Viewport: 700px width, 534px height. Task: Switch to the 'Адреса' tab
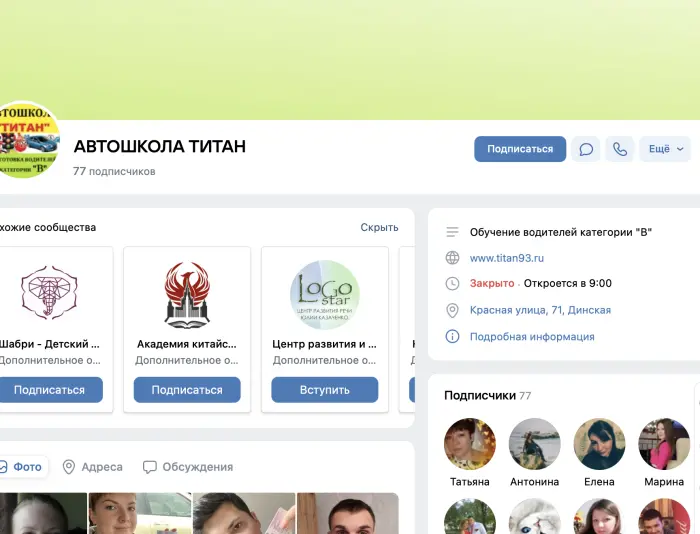point(93,467)
